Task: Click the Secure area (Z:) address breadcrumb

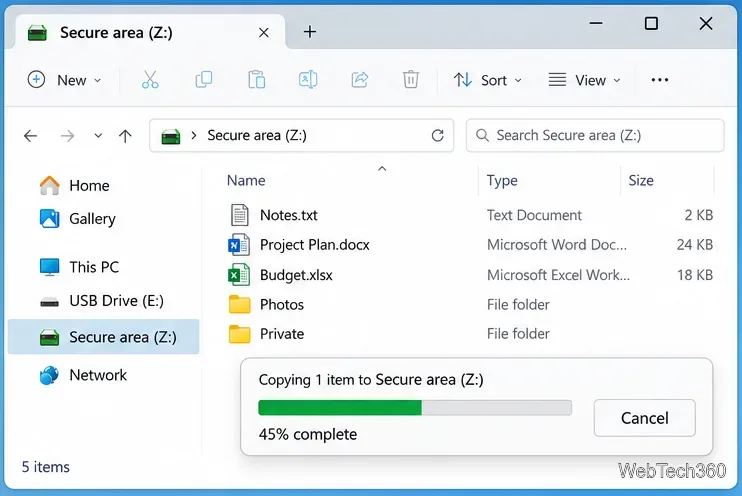Action: click(x=257, y=135)
